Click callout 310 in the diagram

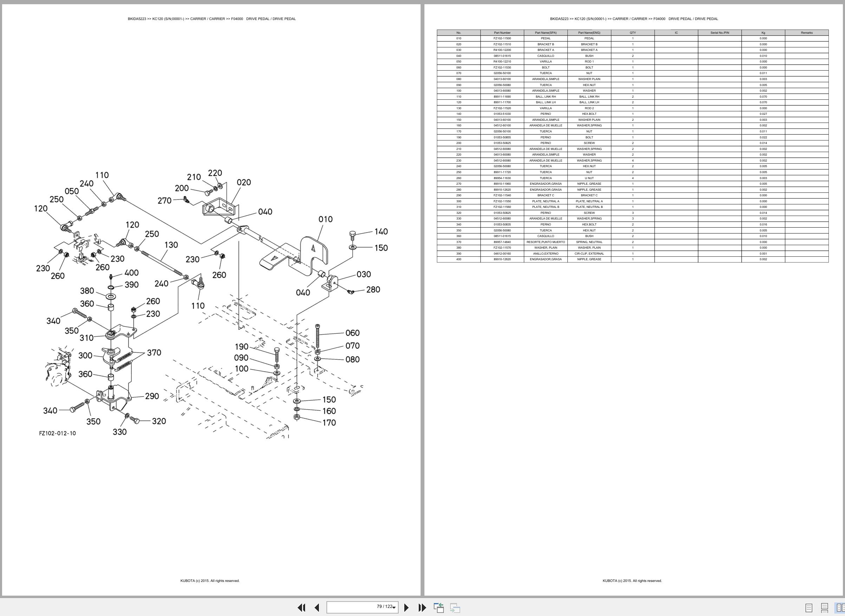click(x=86, y=338)
